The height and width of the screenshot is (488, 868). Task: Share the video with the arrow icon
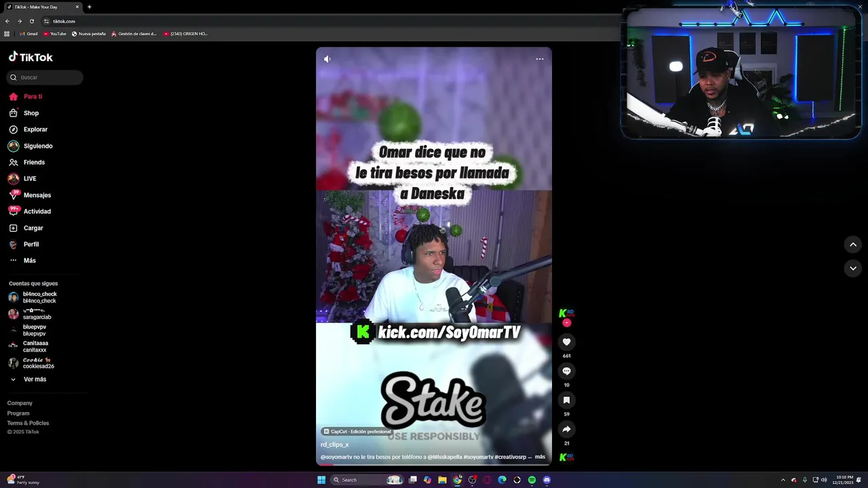tap(566, 430)
